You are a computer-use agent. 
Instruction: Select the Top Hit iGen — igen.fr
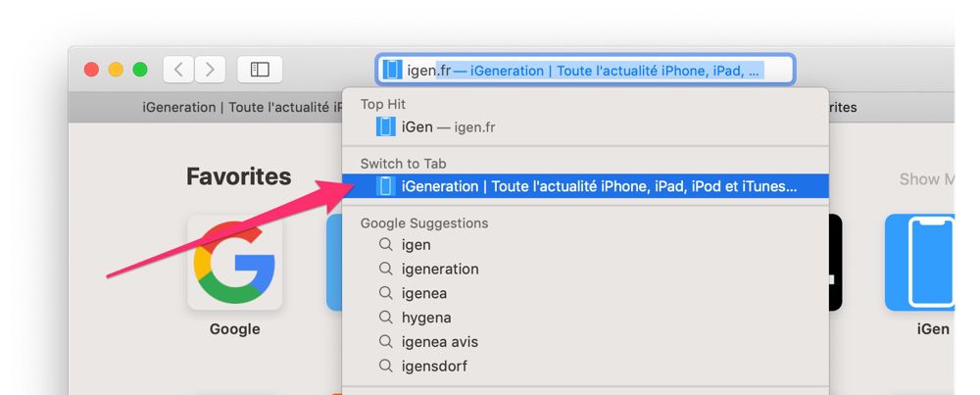point(586,126)
